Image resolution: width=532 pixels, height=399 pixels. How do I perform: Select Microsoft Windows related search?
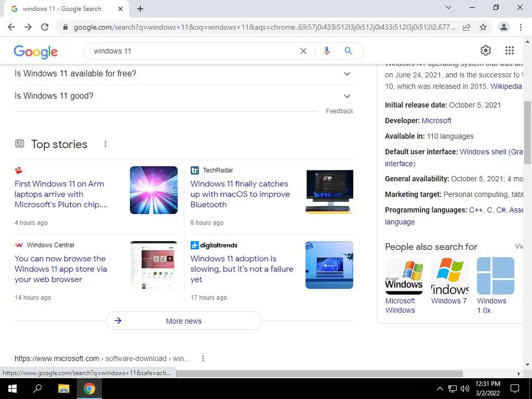click(x=404, y=286)
